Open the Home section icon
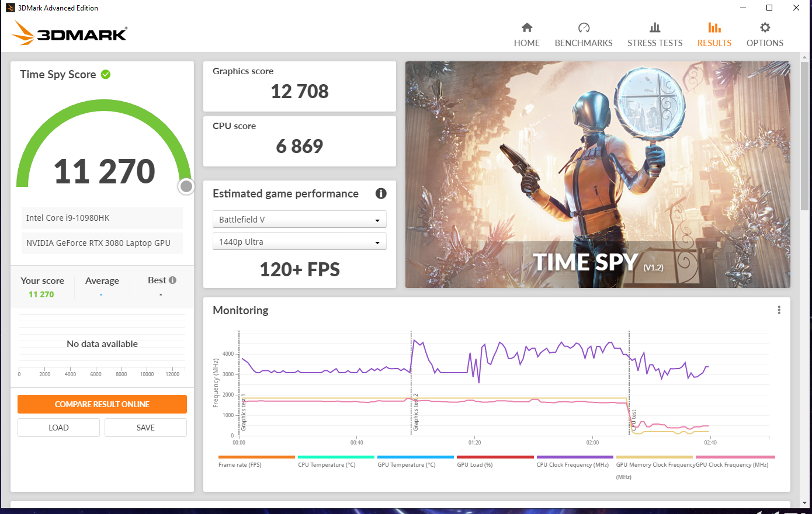The image size is (812, 514). click(526, 27)
